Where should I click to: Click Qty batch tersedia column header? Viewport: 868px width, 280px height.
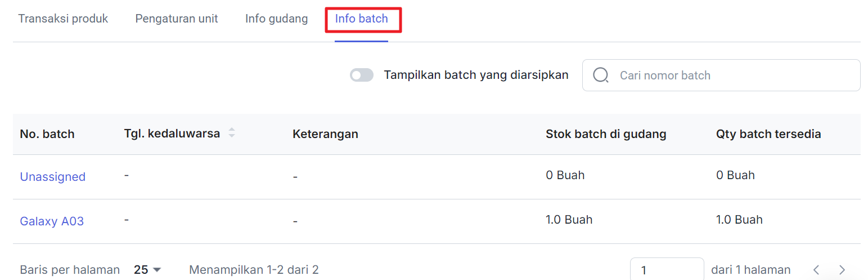coord(768,134)
